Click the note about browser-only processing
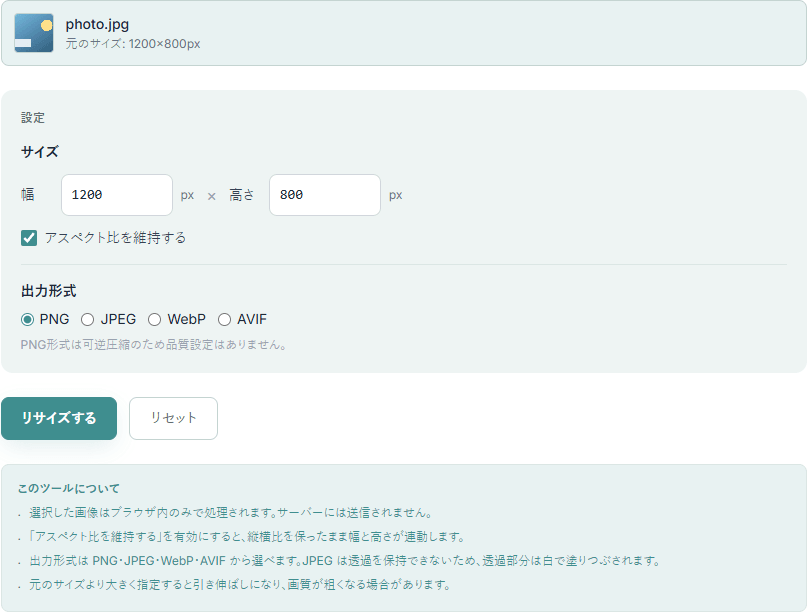807x612 pixels. click(231, 513)
